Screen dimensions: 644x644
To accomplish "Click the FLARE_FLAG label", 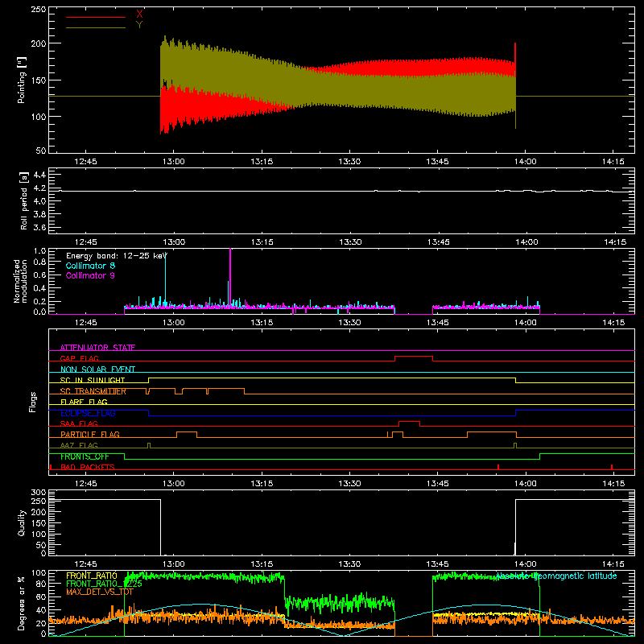I will click(x=84, y=402).
